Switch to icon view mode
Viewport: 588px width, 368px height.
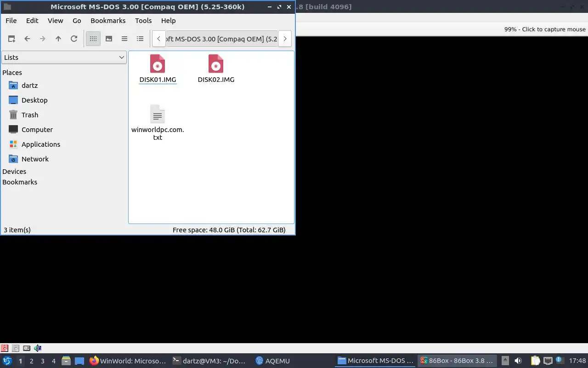coord(93,39)
